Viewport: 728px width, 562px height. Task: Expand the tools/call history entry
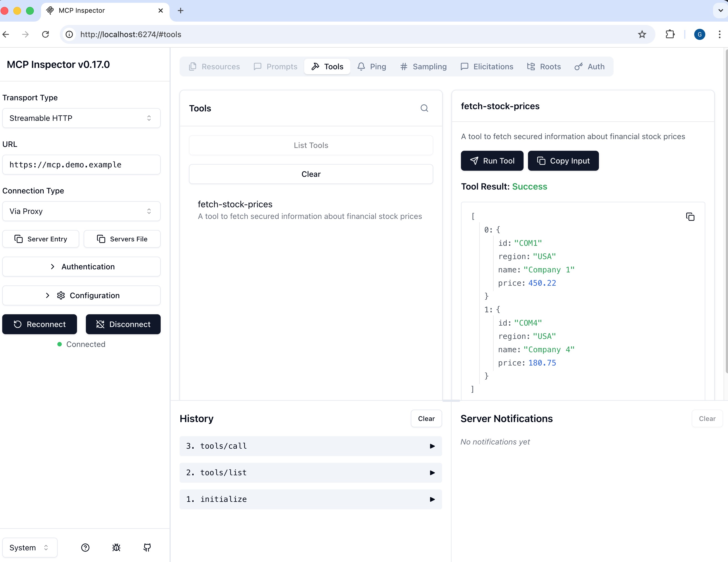point(310,446)
